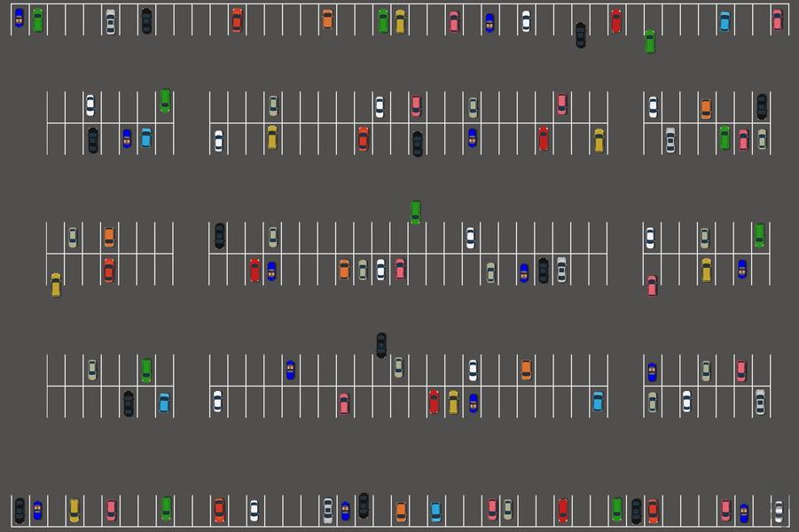This screenshot has width=799, height=532.
Task: Click the pink car in the top-right corner
Action: click(x=777, y=20)
